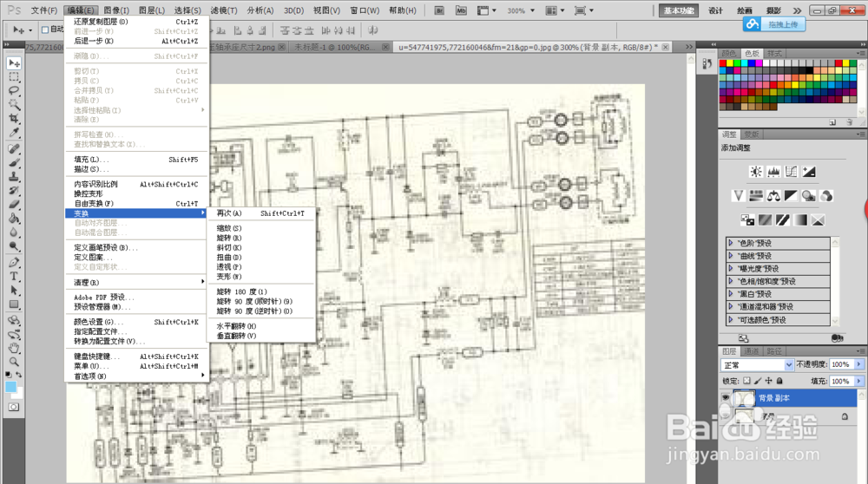Expand the "曲线" 预设 list
Image resolution: width=868 pixels, height=484 pixels.
pos(731,256)
